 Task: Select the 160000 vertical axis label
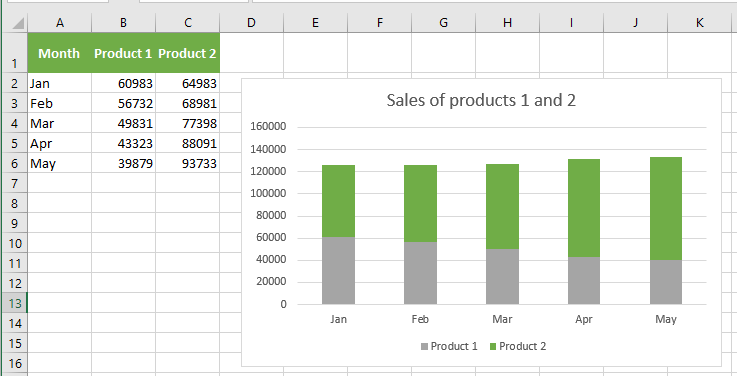[268, 126]
